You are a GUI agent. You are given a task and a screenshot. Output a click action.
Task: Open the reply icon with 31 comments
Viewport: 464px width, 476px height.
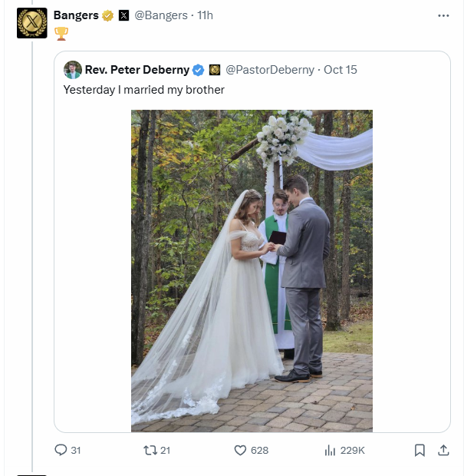click(x=61, y=450)
